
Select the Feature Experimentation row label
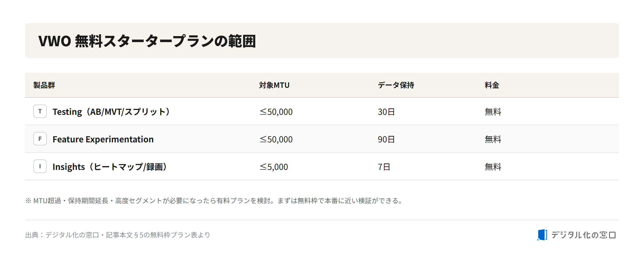point(103,139)
